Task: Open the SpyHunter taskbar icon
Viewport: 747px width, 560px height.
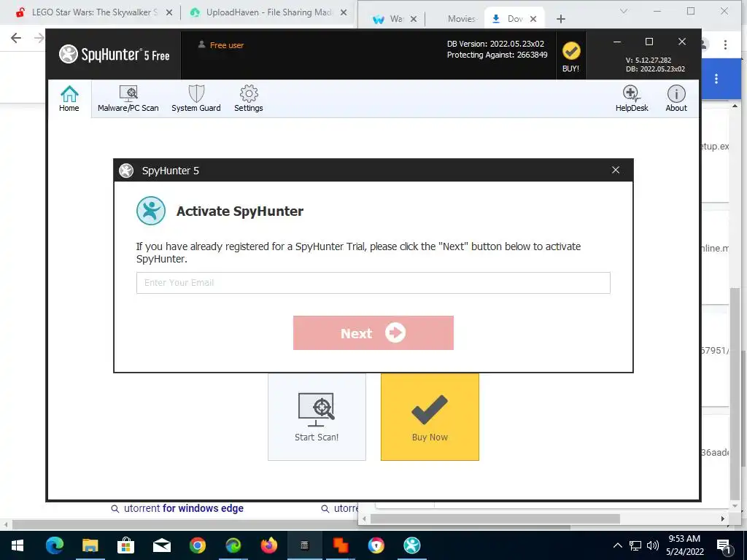Action: coord(411,545)
